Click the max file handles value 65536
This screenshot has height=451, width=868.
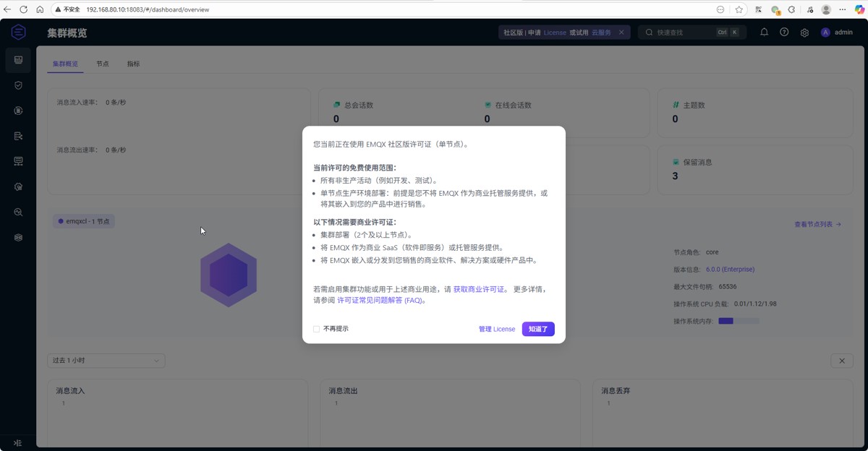[x=728, y=287]
